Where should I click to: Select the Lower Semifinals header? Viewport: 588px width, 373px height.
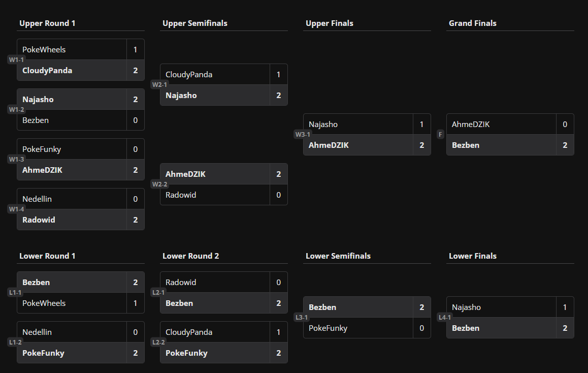[x=338, y=256]
